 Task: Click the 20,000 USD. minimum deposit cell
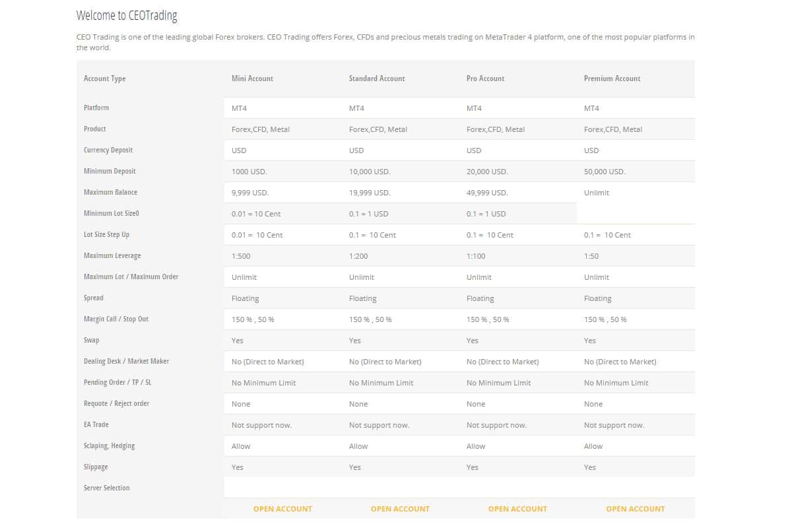point(487,172)
